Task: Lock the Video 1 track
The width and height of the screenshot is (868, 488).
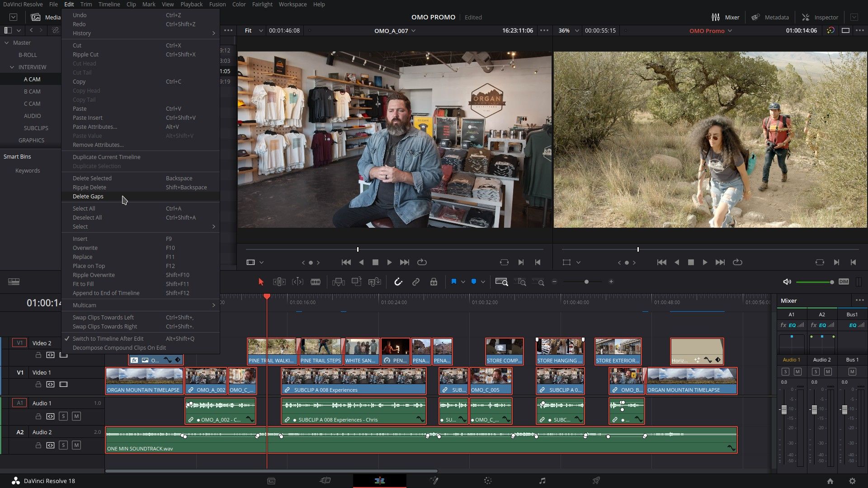Action: click(x=38, y=385)
